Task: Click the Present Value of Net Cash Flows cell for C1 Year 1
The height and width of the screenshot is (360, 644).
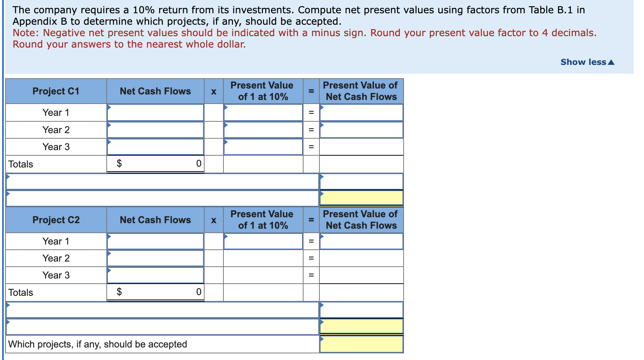Action: [x=361, y=112]
